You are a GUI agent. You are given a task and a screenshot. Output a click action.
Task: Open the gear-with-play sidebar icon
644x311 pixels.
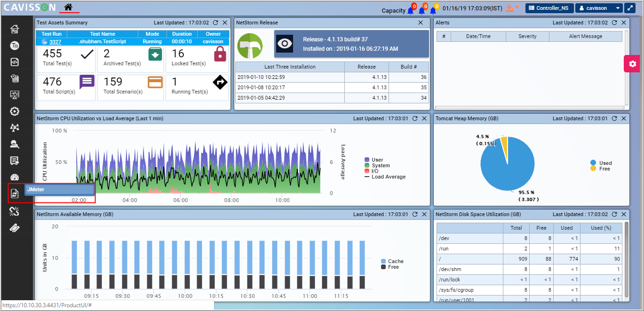pos(15,111)
